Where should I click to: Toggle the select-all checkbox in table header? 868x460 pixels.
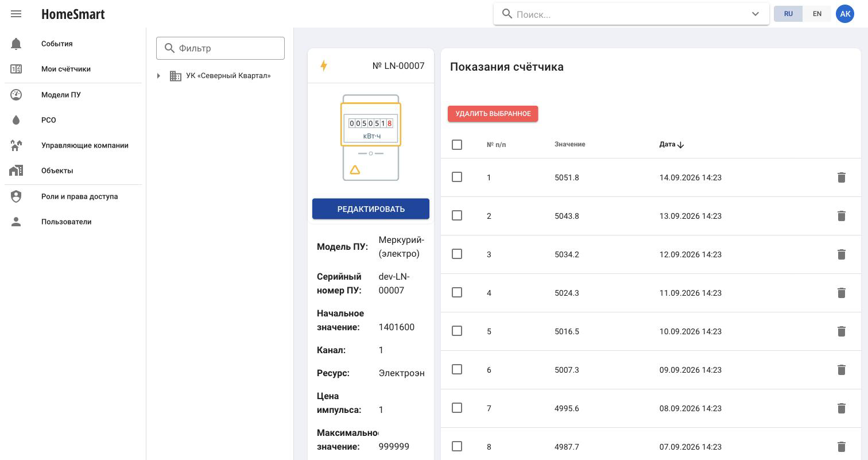457,145
